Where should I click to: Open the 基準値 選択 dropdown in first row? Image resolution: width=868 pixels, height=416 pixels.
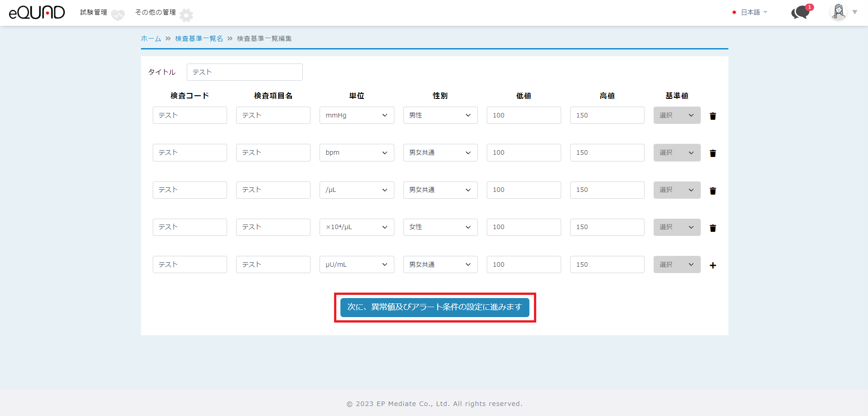pos(676,115)
